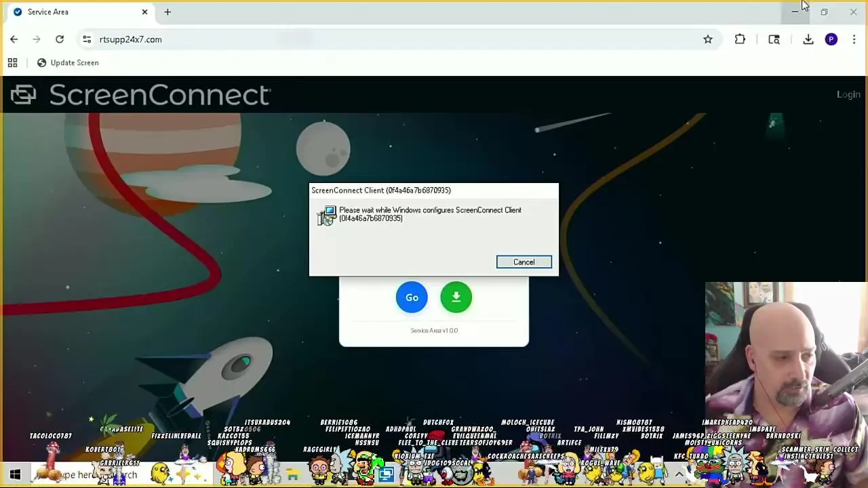
Task: Open the Update Screen bookmark
Action: (68, 63)
